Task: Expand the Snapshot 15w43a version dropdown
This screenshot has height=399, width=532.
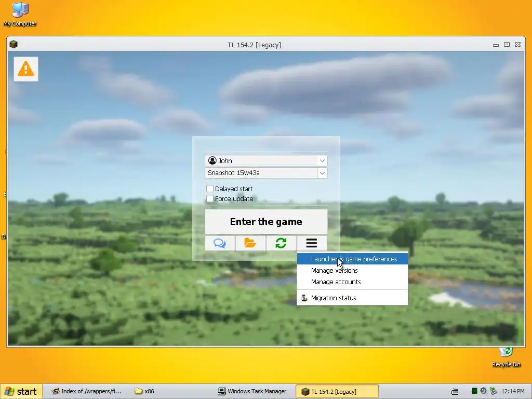Action: point(322,173)
